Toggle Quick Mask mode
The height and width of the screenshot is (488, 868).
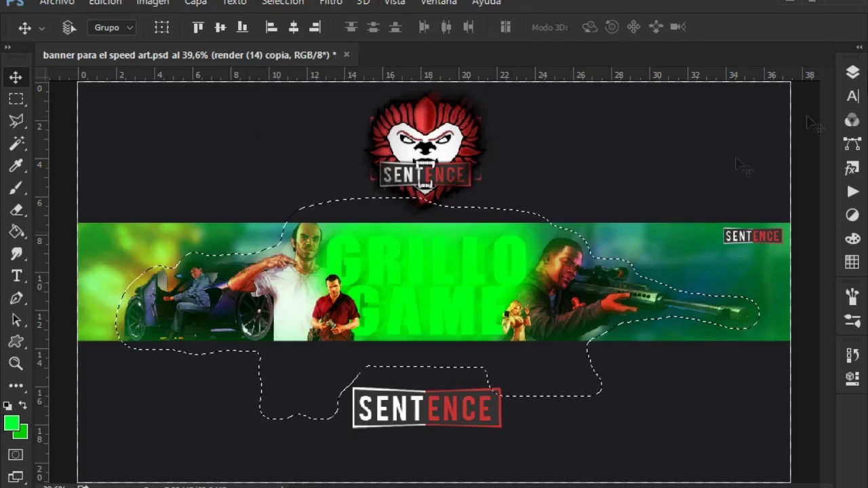coord(16,455)
